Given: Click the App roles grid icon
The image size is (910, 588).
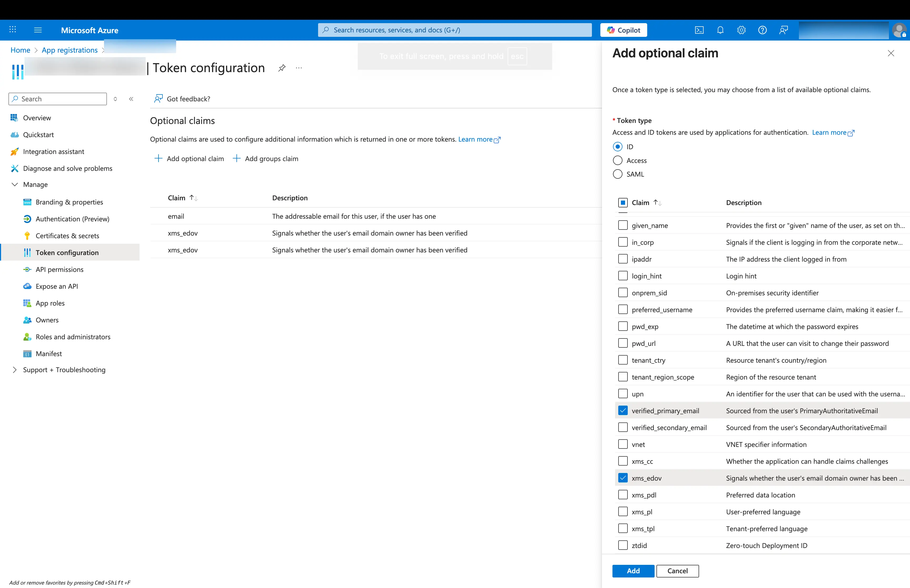Looking at the screenshot, I should [x=27, y=303].
